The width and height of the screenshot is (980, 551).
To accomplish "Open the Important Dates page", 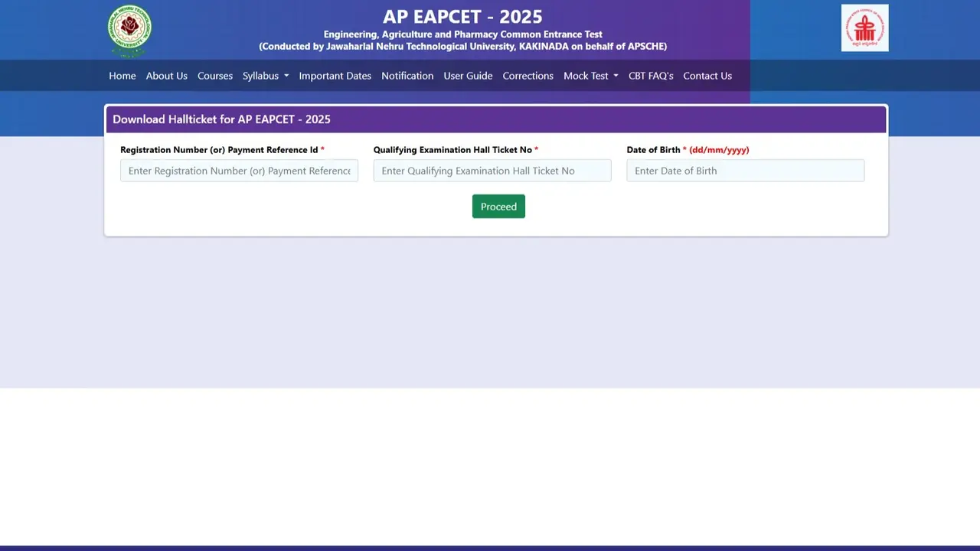I will [335, 75].
